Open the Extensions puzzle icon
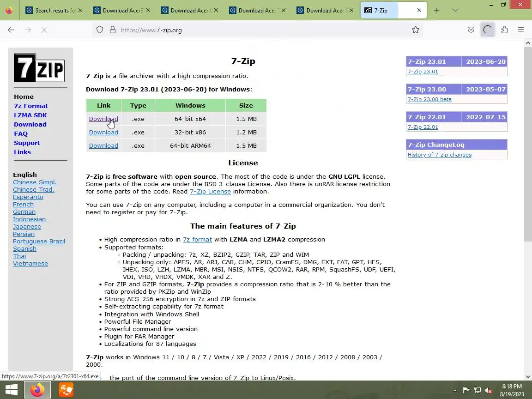 504,30
